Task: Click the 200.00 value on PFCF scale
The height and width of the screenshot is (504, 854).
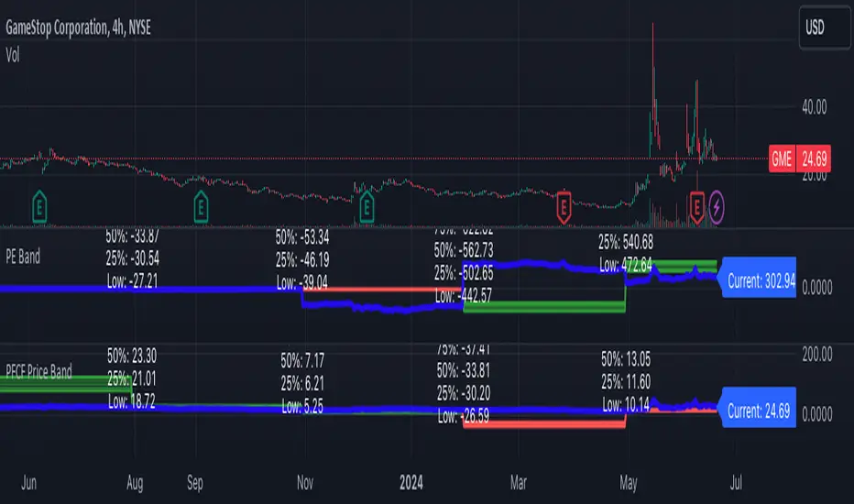Action: pos(817,355)
